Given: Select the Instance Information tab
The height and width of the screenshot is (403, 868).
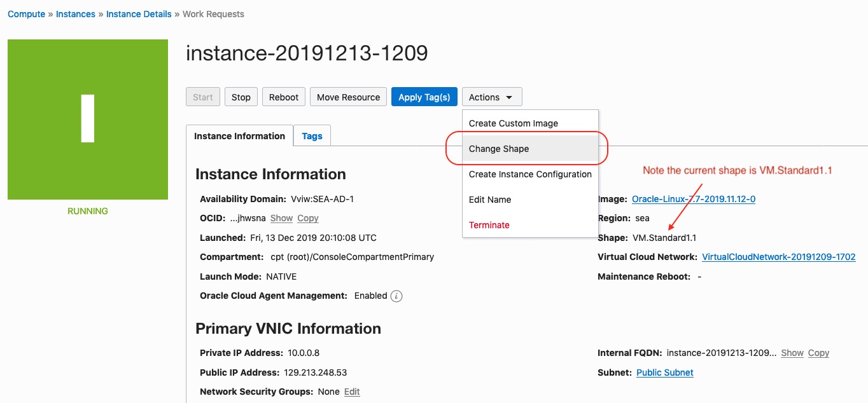Looking at the screenshot, I should [239, 135].
